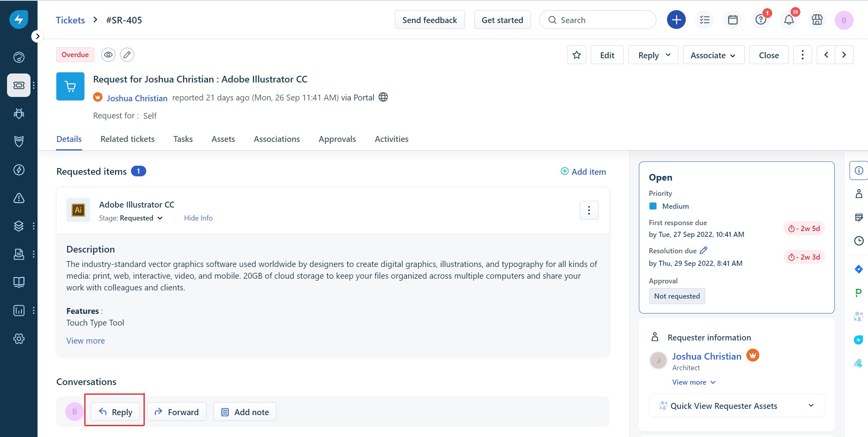Viewport: 868px width, 437px height.
Task: Switch to the Approvals tab
Action: point(337,139)
